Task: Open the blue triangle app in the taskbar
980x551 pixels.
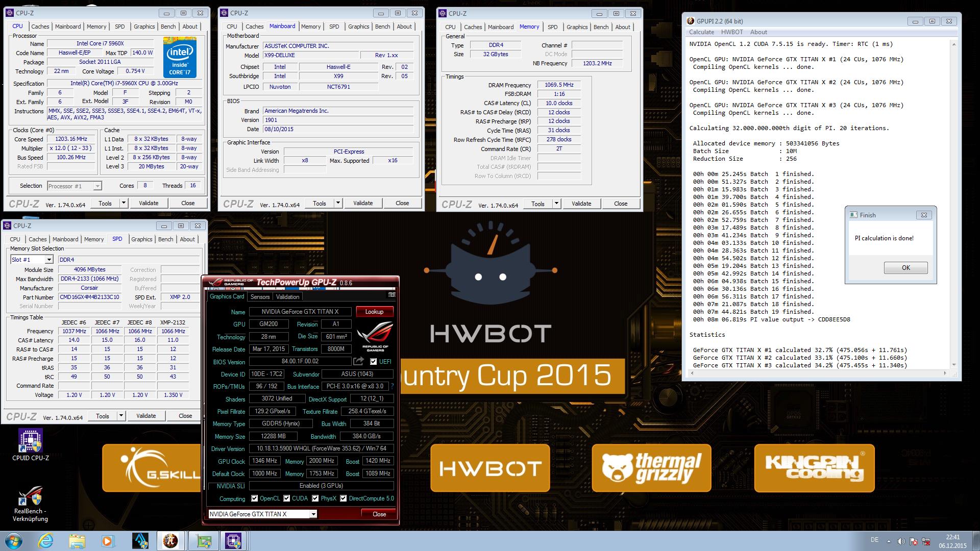Action: pyautogui.click(x=139, y=541)
